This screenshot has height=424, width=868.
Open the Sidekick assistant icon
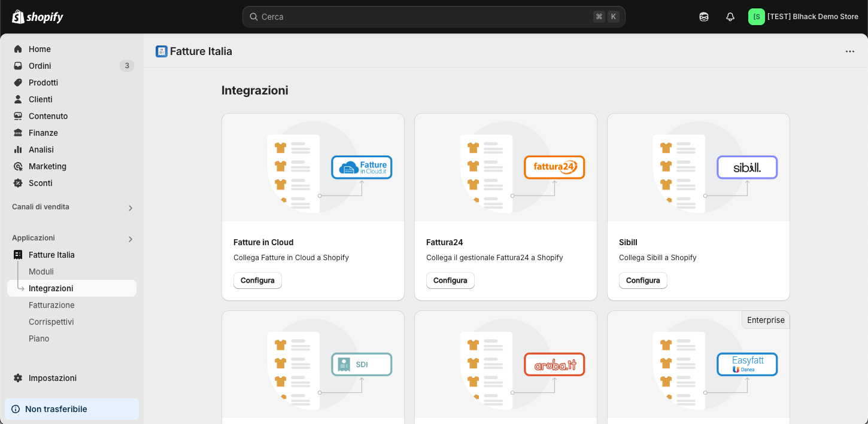click(x=704, y=17)
